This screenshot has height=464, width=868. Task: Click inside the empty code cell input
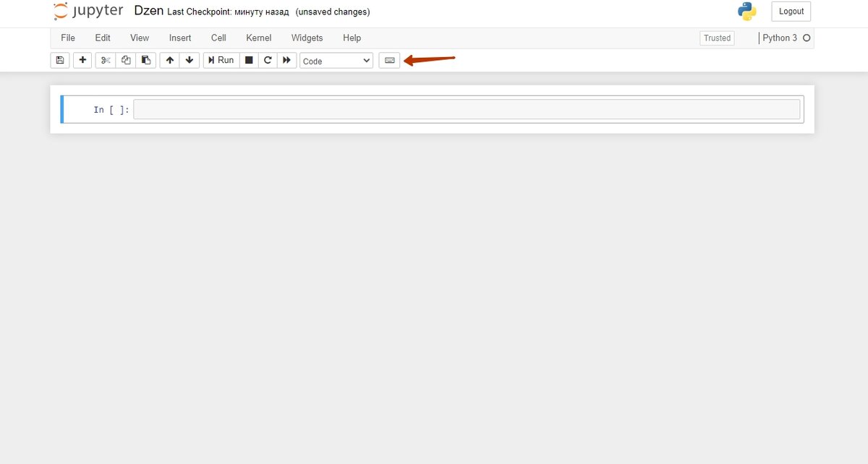pos(467,109)
